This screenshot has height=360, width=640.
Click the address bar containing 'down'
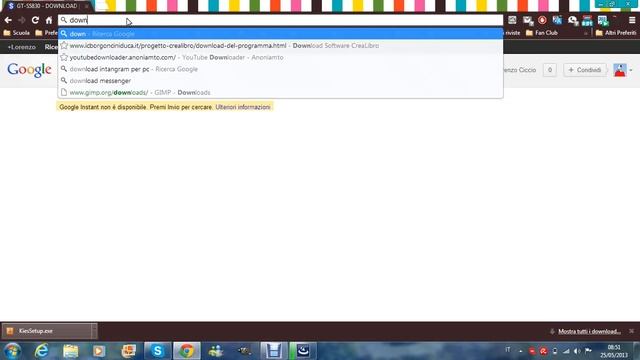(280, 20)
